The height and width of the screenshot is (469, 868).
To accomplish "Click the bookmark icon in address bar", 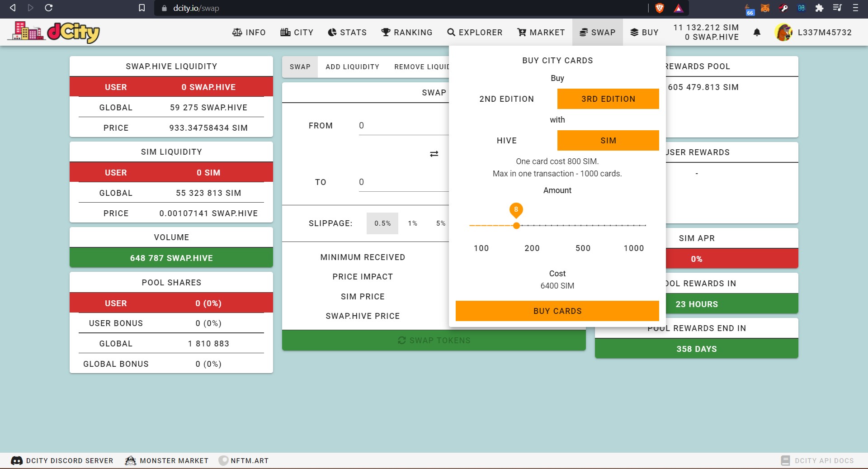I will [142, 8].
